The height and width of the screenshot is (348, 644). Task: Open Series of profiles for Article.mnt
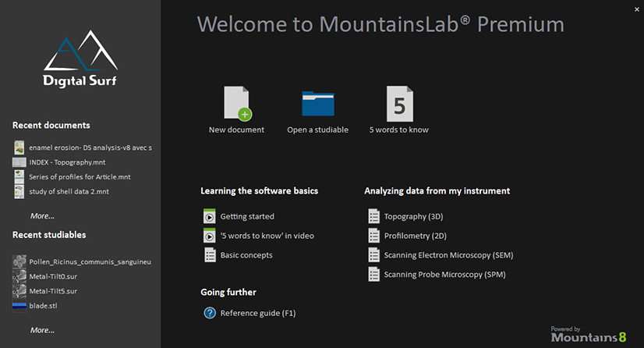80,176
